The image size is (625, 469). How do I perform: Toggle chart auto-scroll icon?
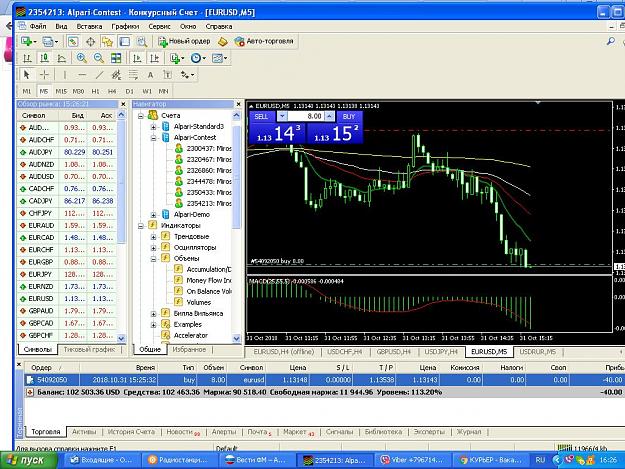tap(137, 58)
